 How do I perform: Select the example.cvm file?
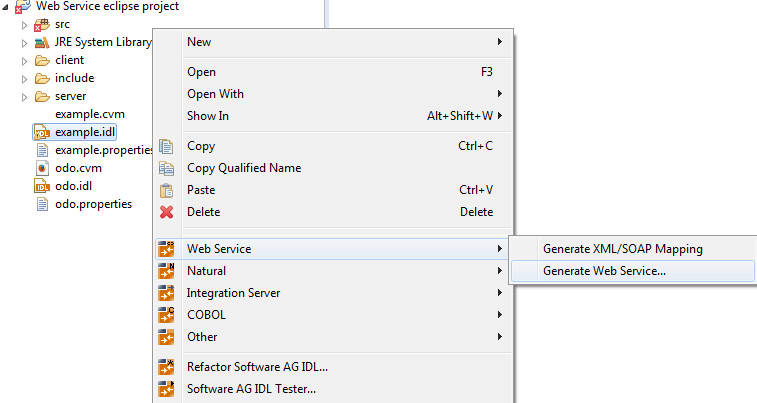pyautogui.click(x=90, y=114)
